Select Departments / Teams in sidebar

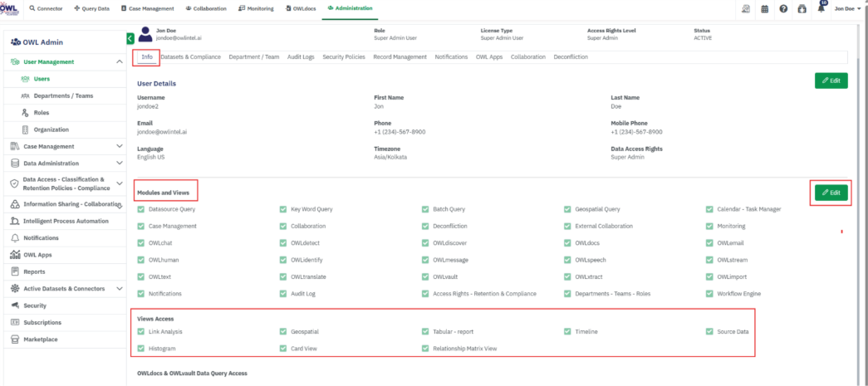tap(63, 96)
